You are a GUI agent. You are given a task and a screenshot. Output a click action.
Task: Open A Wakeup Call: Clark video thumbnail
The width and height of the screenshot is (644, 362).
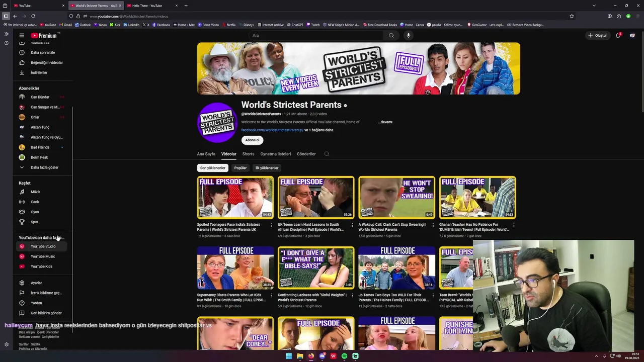click(397, 197)
